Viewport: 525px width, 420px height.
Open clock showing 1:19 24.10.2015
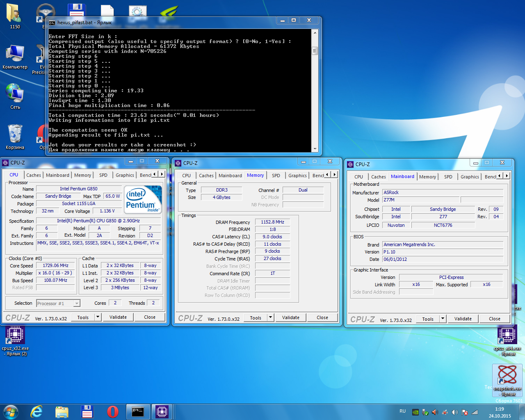[x=500, y=412]
